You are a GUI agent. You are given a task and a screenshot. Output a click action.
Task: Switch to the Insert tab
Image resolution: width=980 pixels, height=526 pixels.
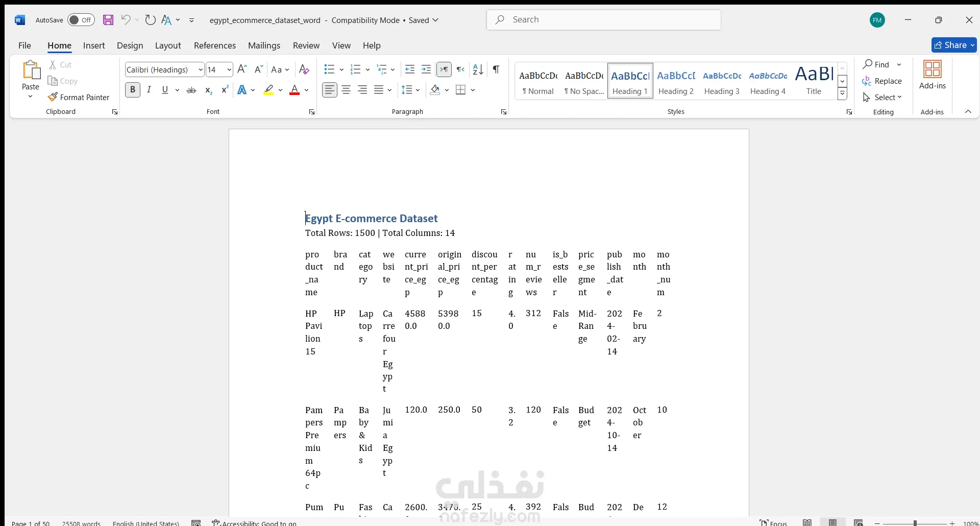(x=94, y=45)
